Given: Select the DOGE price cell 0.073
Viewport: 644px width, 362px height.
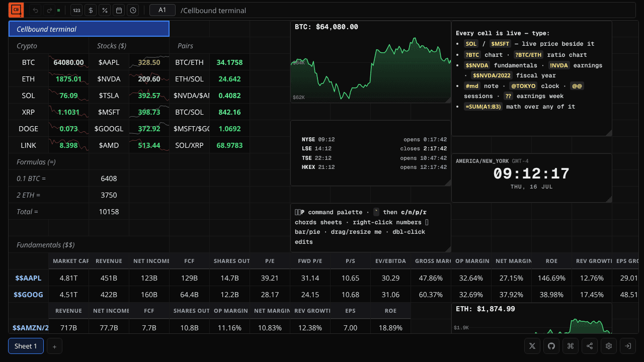Looking at the screenshot, I should coord(69,129).
